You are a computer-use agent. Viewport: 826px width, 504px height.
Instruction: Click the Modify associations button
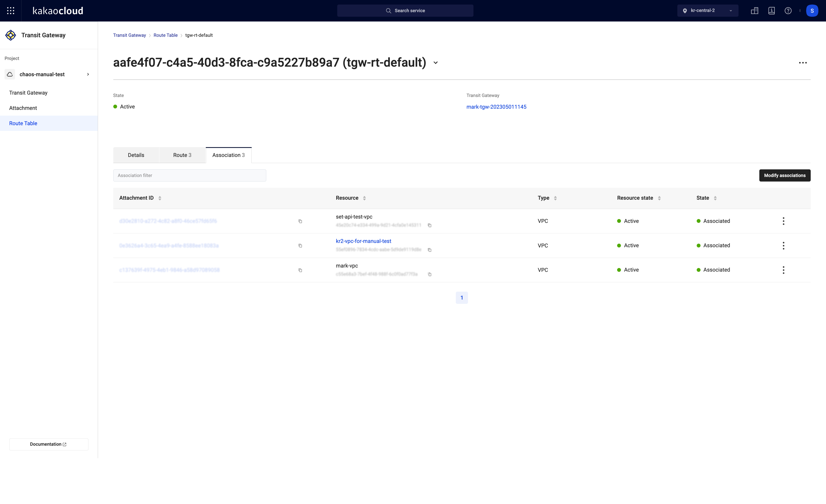[785, 176]
